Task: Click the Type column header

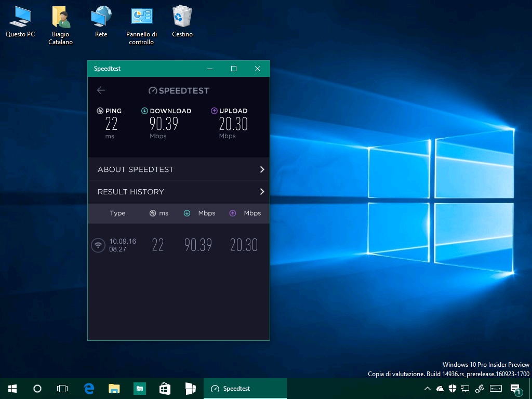Action: (x=118, y=213)
